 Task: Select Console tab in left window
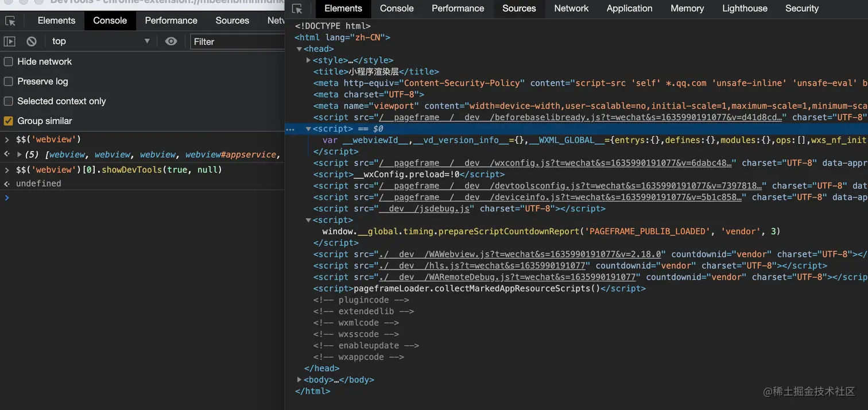pos(110,21)
